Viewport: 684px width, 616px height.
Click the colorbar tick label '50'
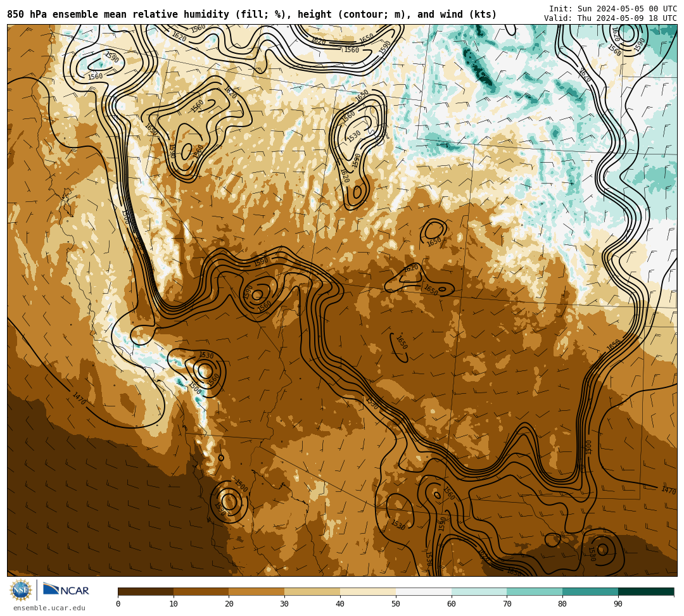pos(396,604)
